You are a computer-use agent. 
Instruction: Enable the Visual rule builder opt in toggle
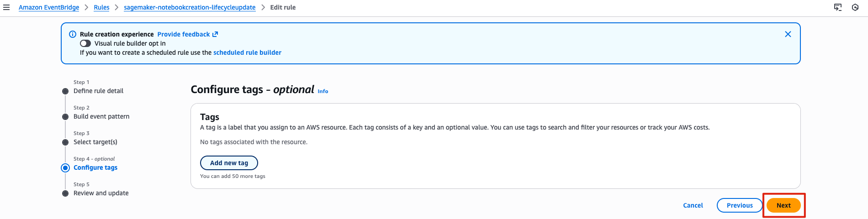pos(85,43)
